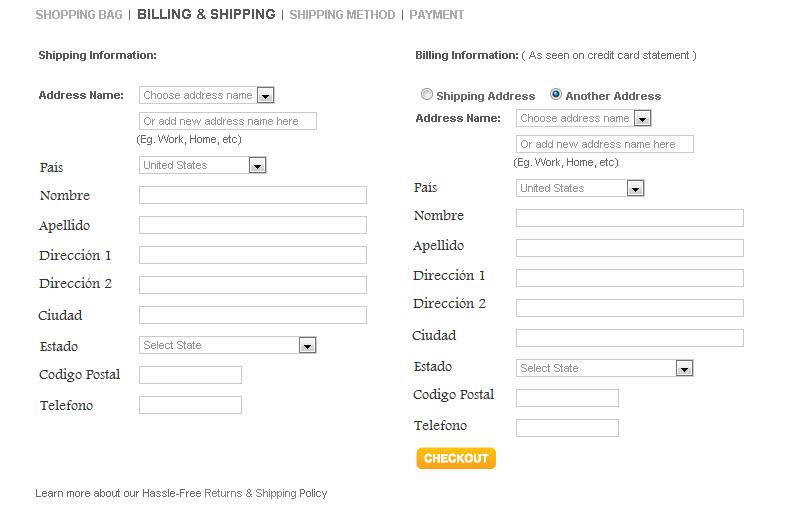
Task: Go to the Shopping Bag step
Action: (79, 15)
